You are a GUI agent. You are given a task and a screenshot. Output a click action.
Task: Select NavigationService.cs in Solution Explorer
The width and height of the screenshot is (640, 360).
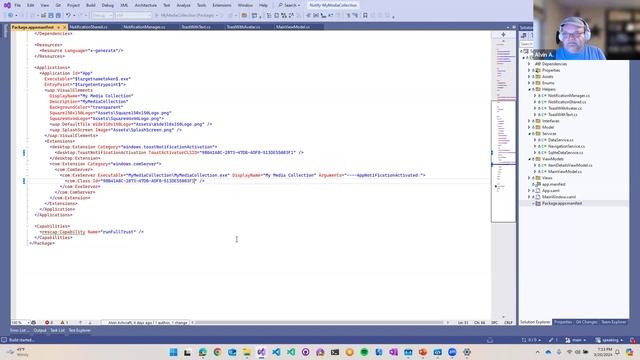coord(566,146)
